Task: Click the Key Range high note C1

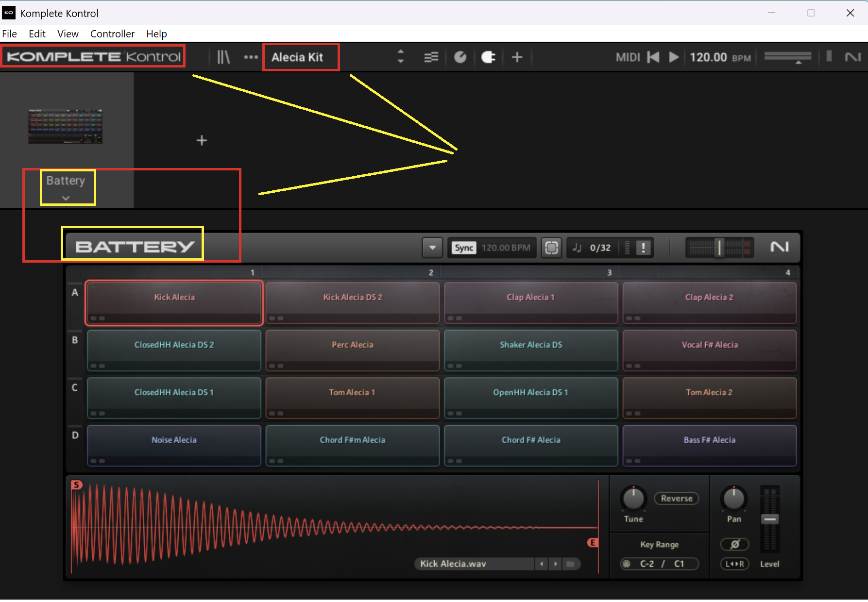Action: coord(679,564)
